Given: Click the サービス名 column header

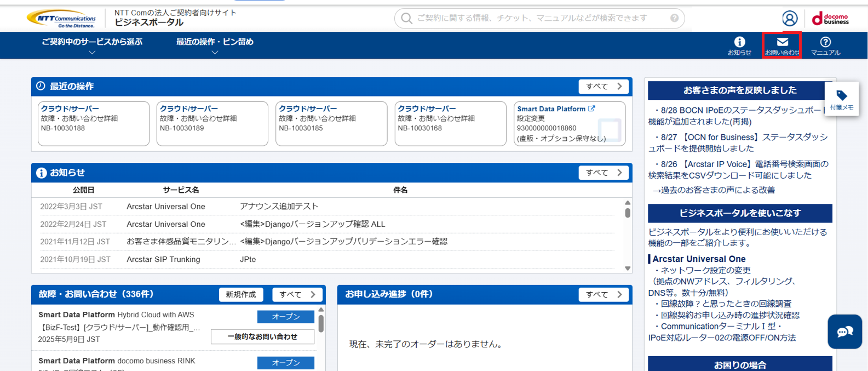Looking at the screenshot, I should coord(181,190).
